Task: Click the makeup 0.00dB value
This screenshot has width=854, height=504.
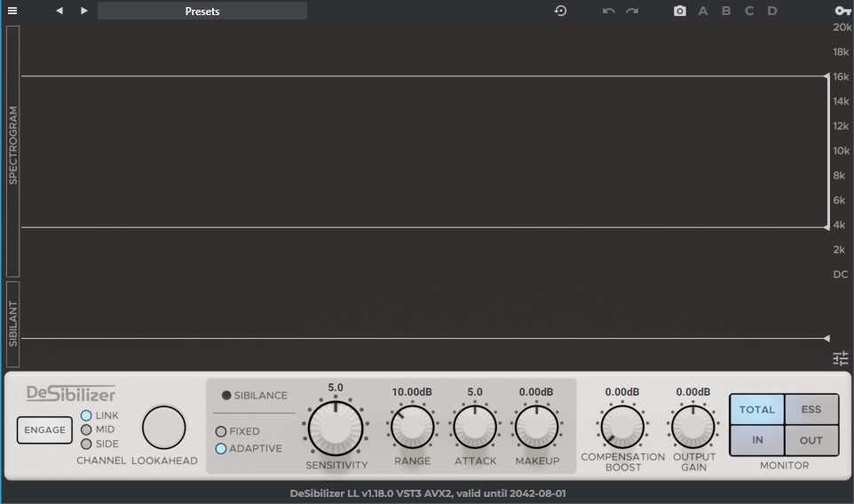Action: [x=536, y=392]
